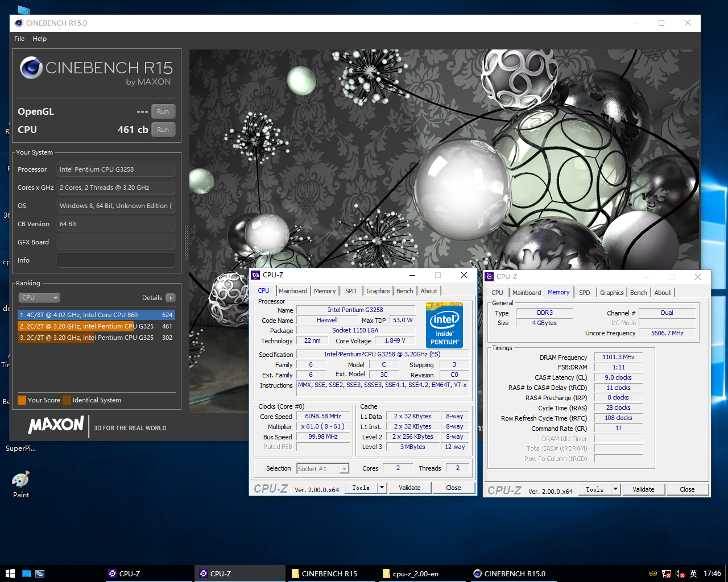
Task: Click Close button in Memory window
Action: [687, 489]
